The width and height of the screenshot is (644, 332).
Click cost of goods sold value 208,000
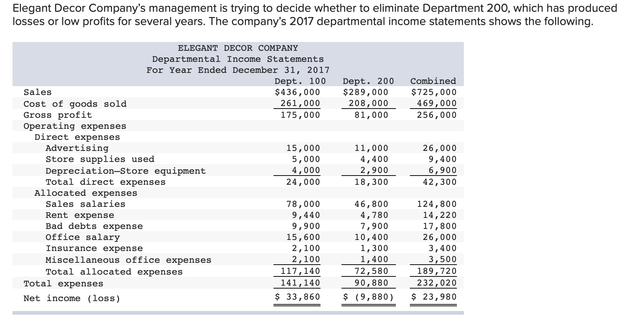tap(368, 103)
